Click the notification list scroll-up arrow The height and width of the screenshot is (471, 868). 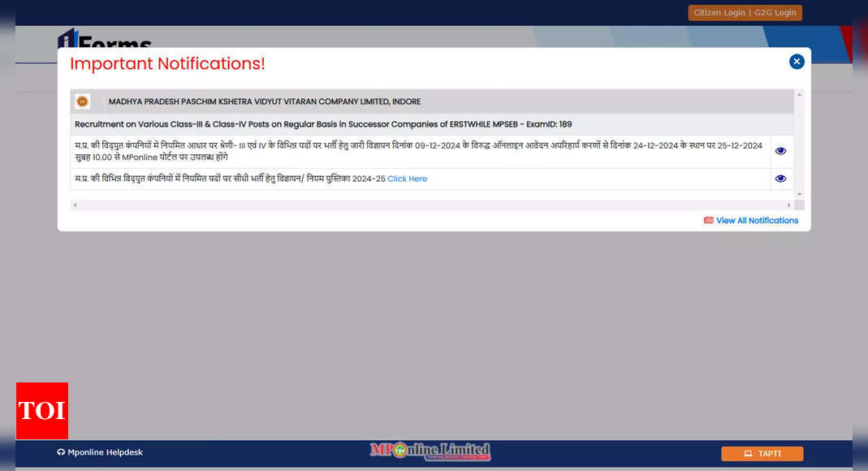[x=799, y=95]
